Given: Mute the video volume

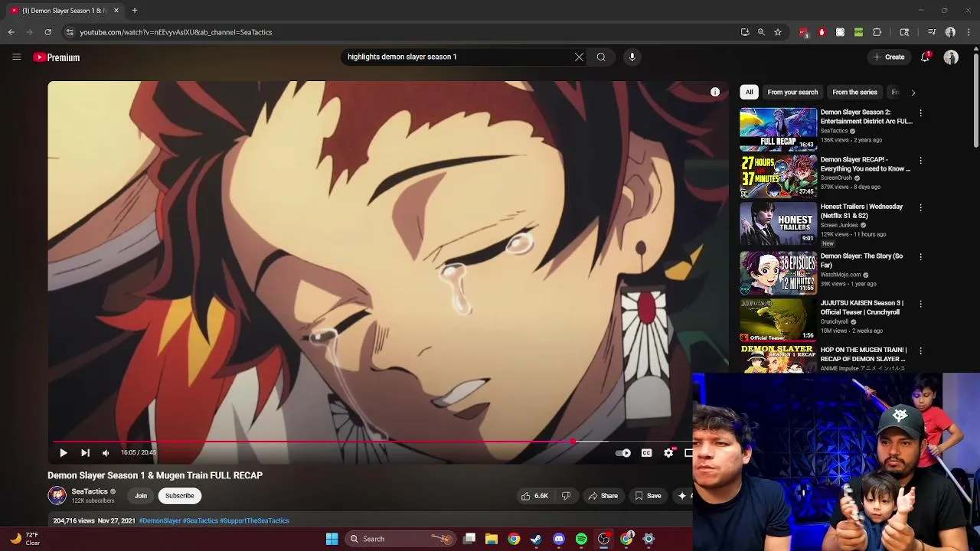Looking at the screenshot, I should click(106, 452).
